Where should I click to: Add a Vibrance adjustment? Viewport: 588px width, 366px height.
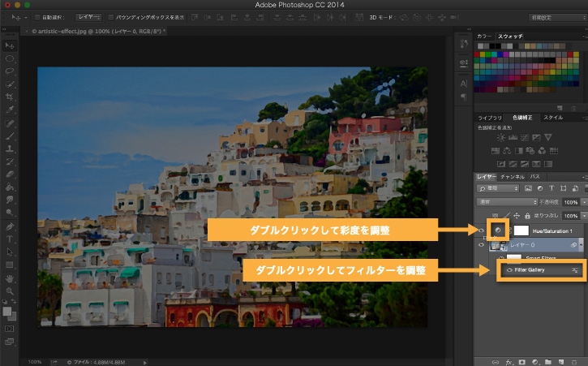coord(548,137)
